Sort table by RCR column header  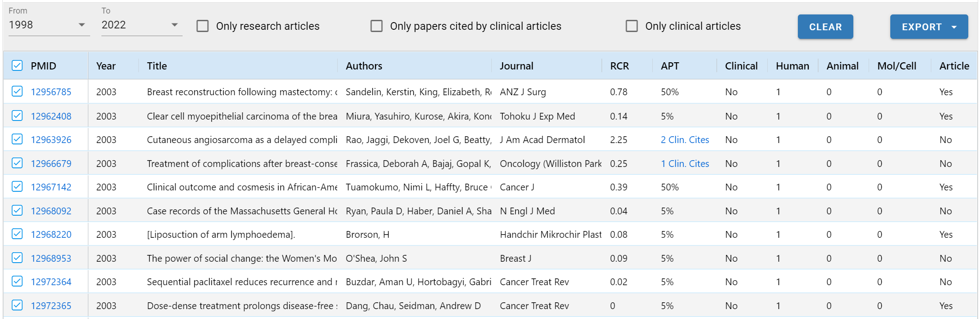point(619,66)
